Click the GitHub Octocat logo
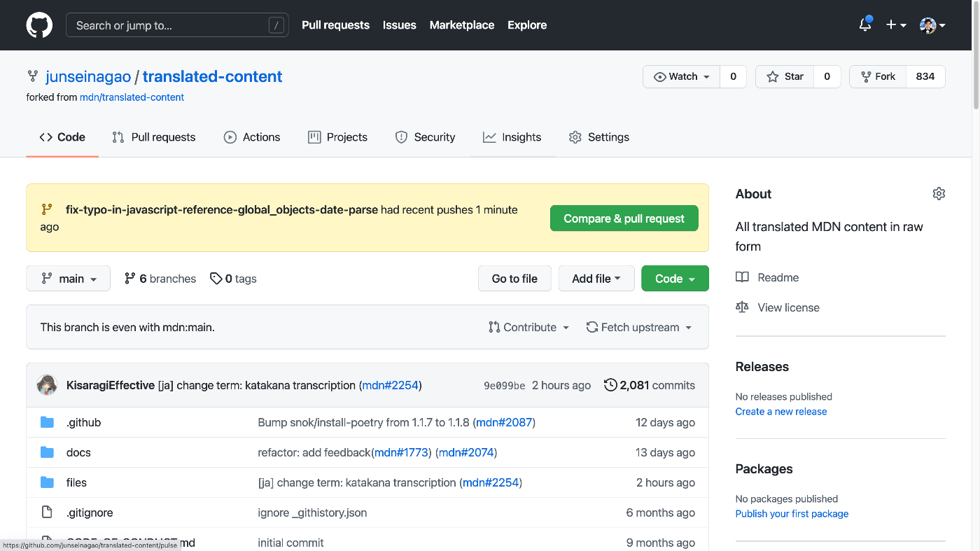This screenshot has height=551, width=980. click(39, 25)
